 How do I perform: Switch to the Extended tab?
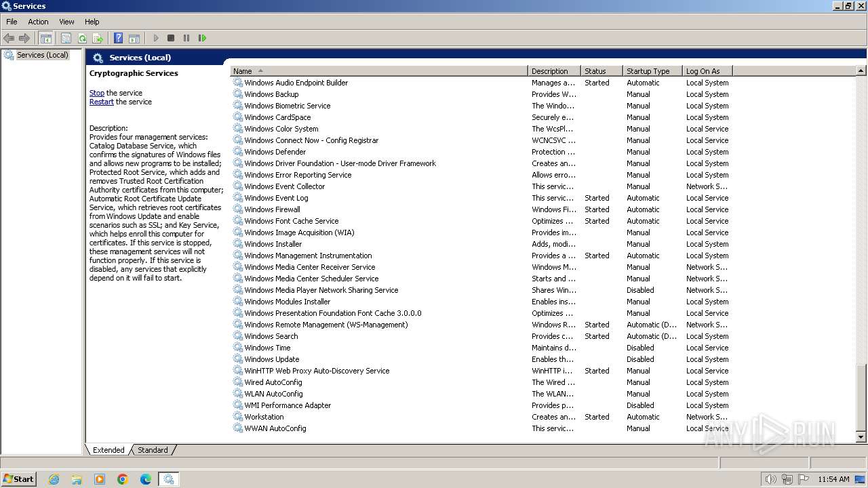(x=108, y=450)
